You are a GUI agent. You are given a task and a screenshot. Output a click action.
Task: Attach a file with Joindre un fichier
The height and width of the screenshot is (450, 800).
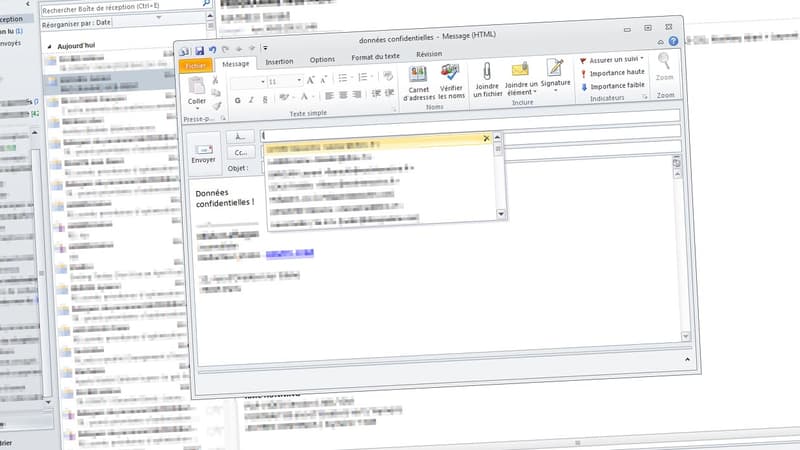(487, 80)
